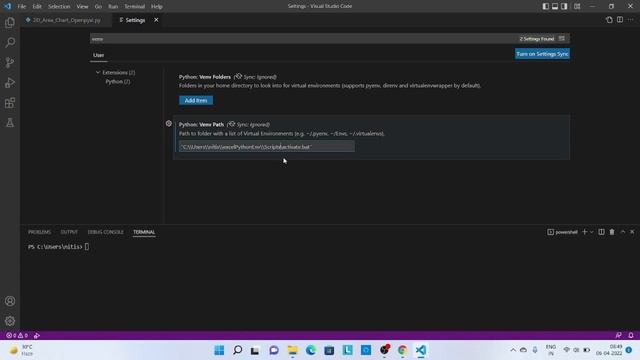This screenshot has height=360, width=640.
Task: Toggle the primary side bar layout icon
Action: point(545,6)
